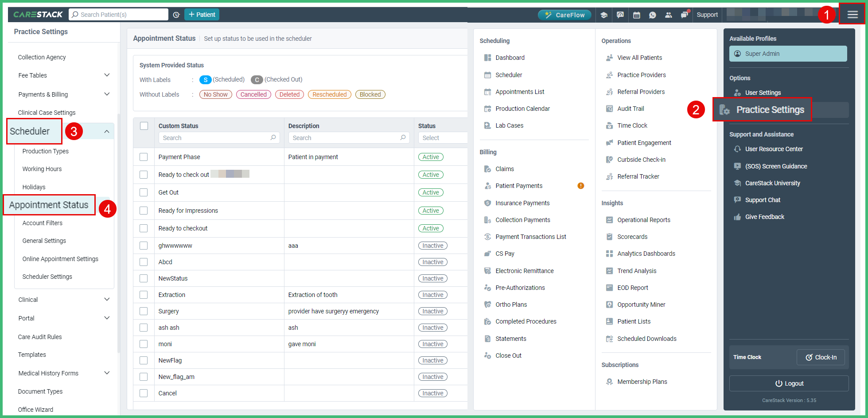Click search icon in Custom Status filter

coord(273,138)
